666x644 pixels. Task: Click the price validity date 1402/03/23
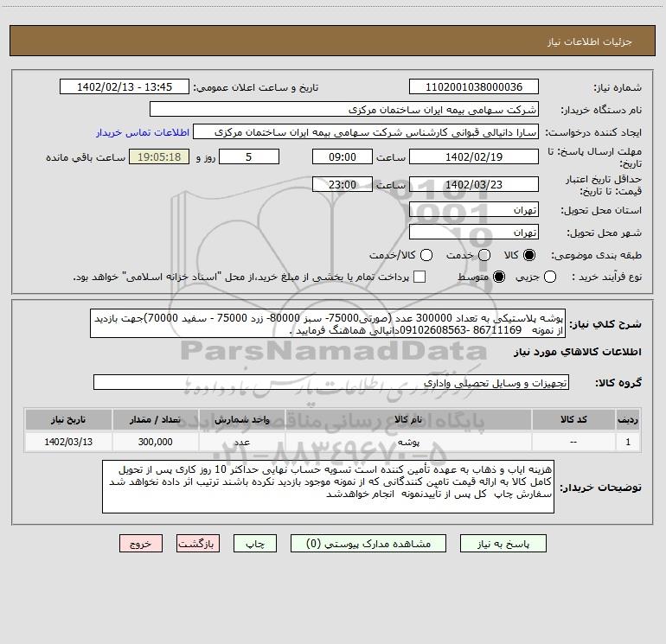[474, 185]
